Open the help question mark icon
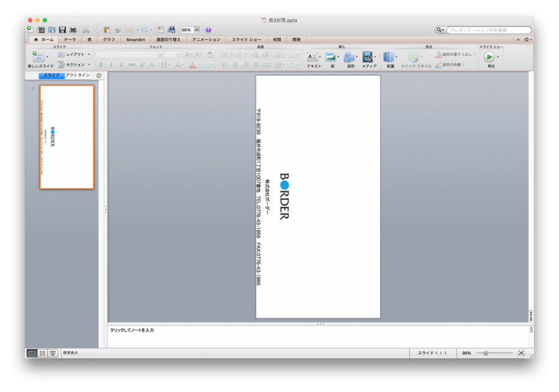Image resolution: width=559 pixels, height=392 pixels. coord(209,30)
